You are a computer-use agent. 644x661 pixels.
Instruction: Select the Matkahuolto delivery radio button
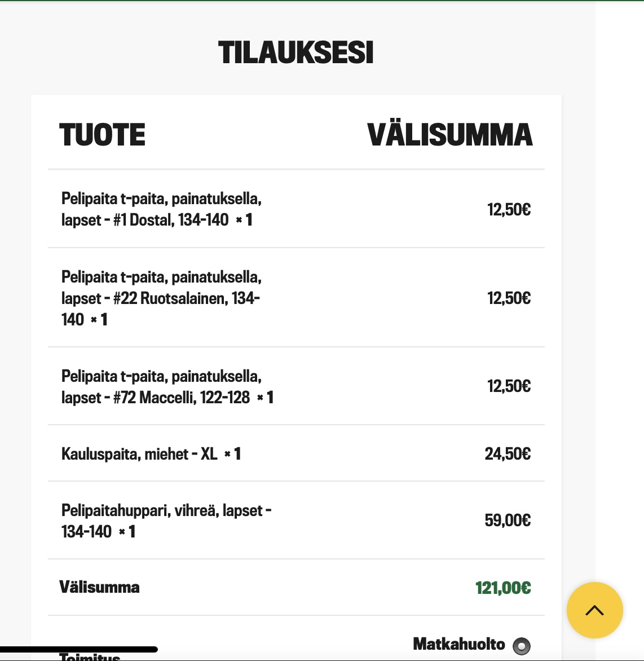tap(522, 646)
